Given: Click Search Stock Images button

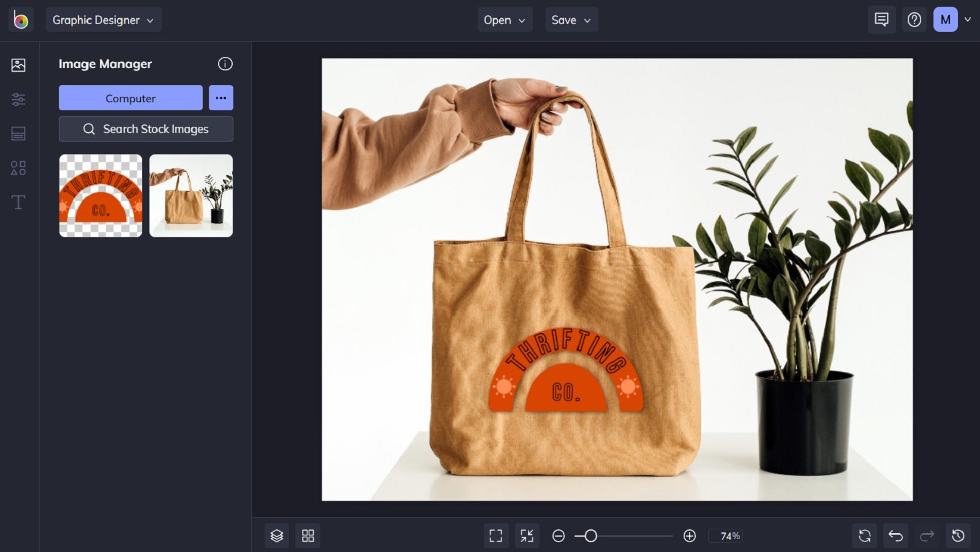Looking at the screenshot, I should point(146,129).
